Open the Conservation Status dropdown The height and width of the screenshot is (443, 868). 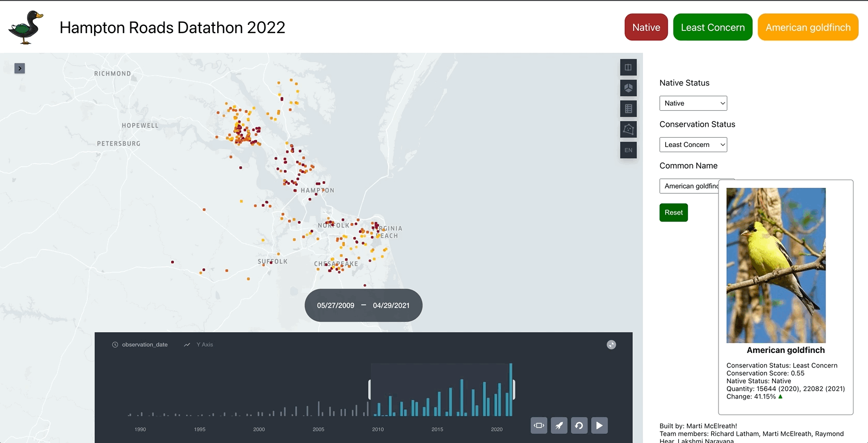(693, 144)
